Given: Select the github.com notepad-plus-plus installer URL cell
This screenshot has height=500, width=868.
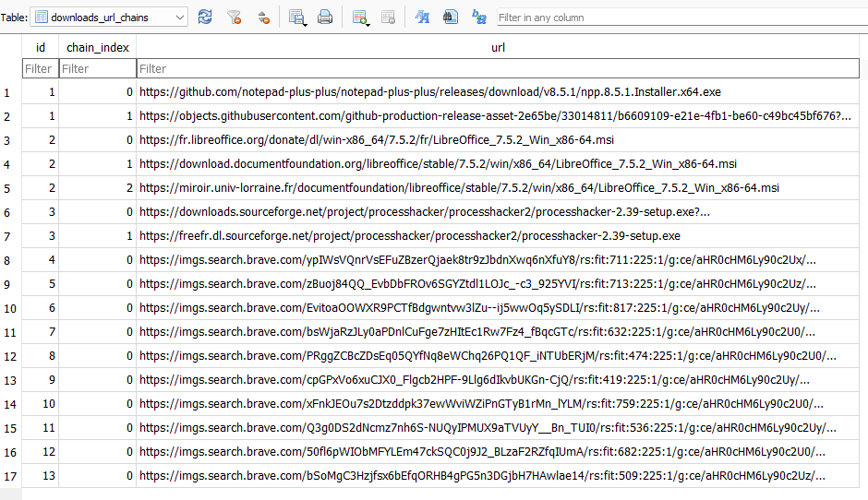Looking at the screenshot, I should pos(498,92).
